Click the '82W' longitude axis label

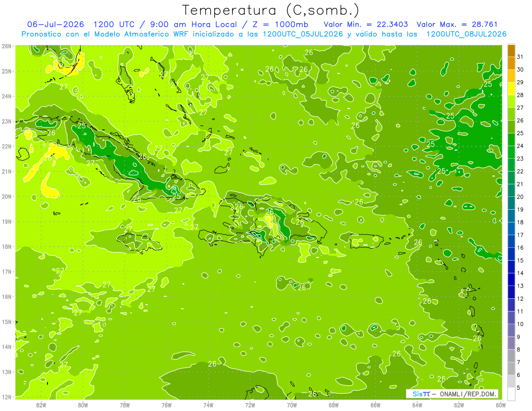[x=41, y=405]
